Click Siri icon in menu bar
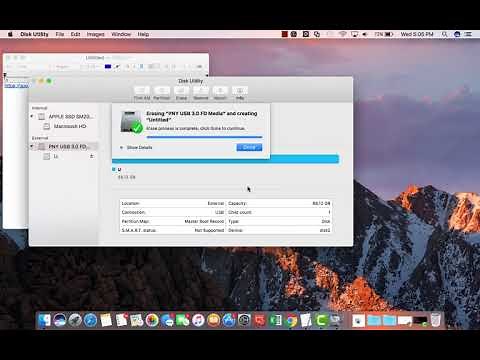Viewport: 480px width, 360px height. [457, 34]
